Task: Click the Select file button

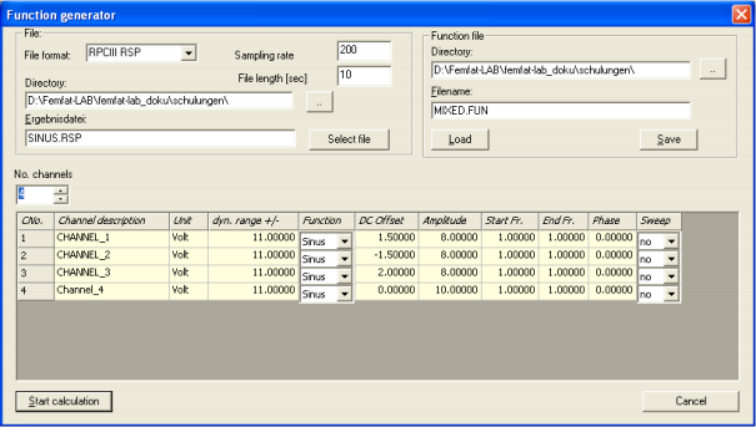Action: (349, 139)
